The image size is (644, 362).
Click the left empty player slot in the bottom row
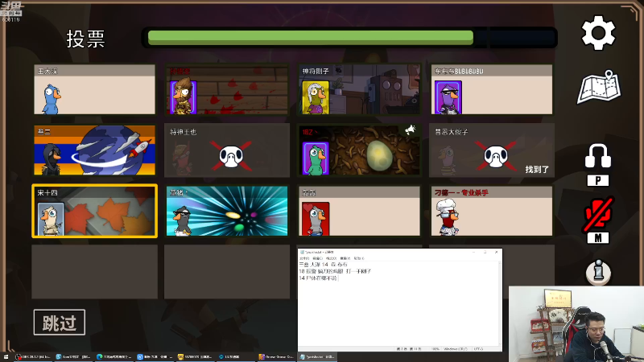click(x=94, y=272)
